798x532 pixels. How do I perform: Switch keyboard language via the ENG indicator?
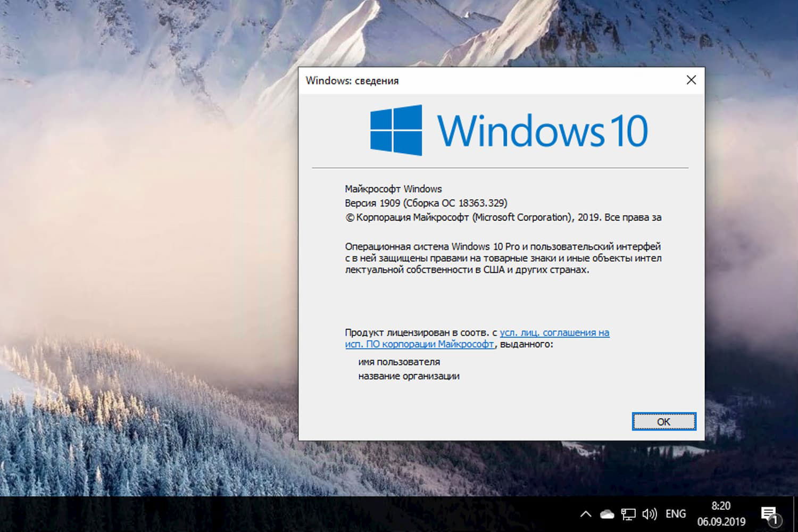[675, 514]
